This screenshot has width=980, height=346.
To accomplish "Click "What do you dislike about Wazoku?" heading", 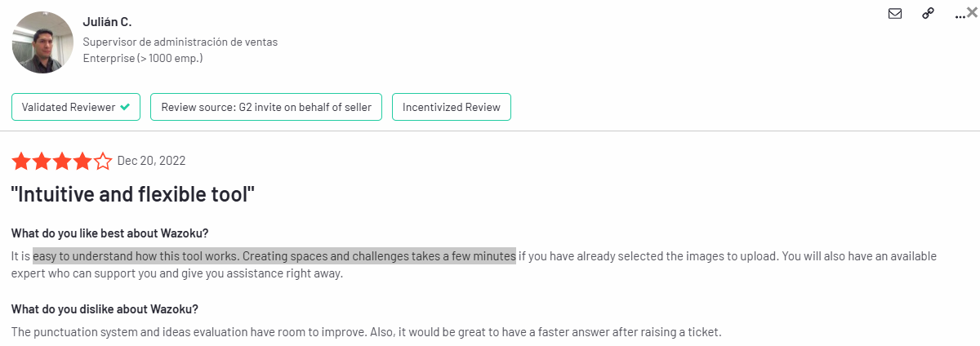I will (105, 309).
